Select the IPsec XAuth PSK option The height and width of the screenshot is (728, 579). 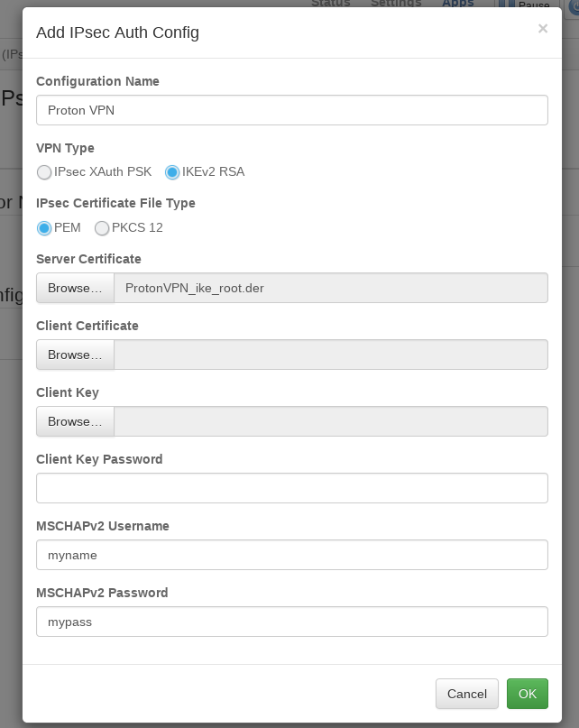coord(44,172)
